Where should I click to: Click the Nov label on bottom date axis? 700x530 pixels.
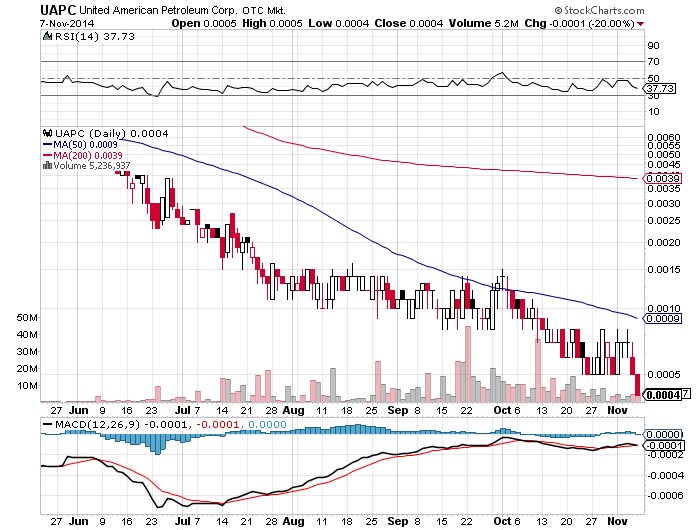tap(617, 521)
